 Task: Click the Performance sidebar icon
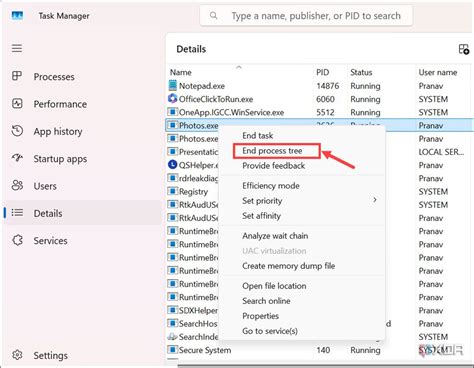tap(17, 103)
